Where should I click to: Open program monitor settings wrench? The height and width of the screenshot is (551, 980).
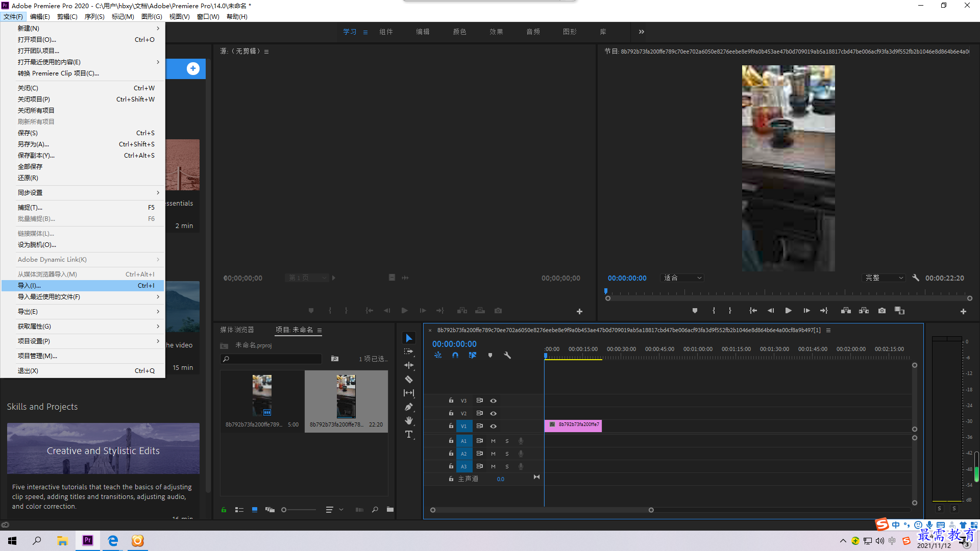pyautogui.click(x=916, y=278)
